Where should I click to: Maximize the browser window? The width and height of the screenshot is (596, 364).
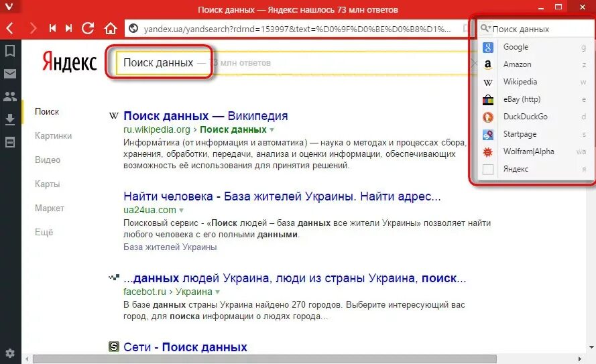558,7
